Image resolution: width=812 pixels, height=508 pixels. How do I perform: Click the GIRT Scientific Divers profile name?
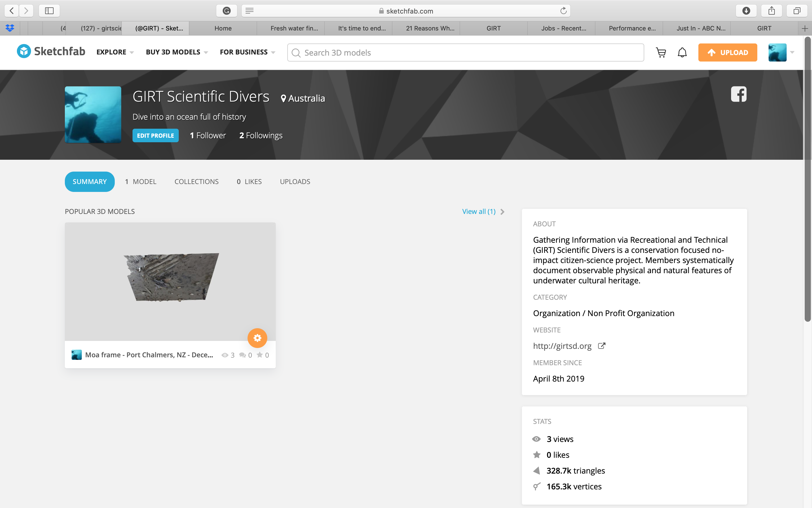click(201, 97)
